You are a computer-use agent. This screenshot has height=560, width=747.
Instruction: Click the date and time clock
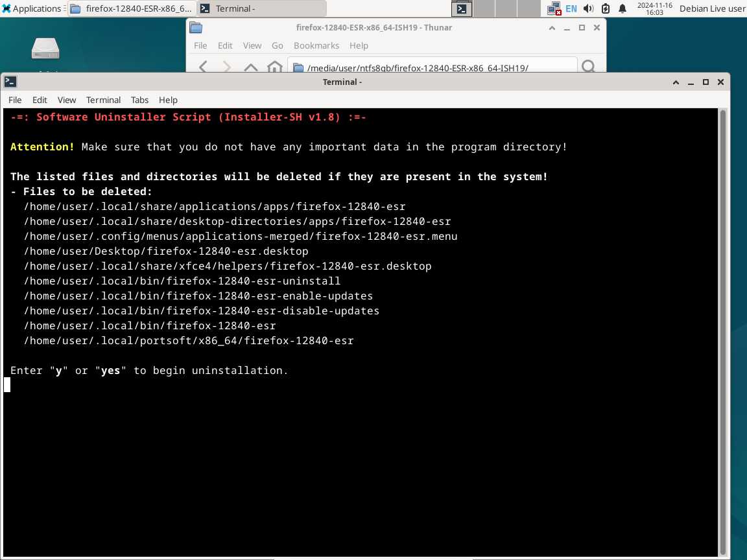pos(654,8)
